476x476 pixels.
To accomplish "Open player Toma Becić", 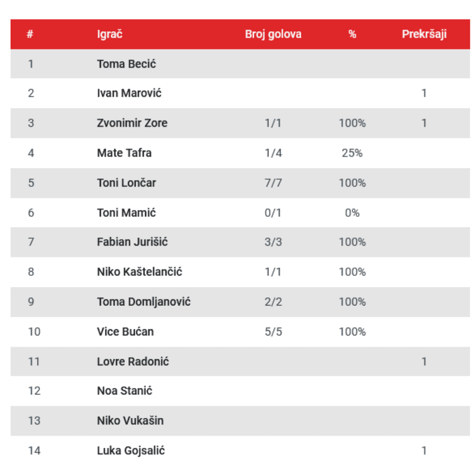I will [x=126, y=64].
